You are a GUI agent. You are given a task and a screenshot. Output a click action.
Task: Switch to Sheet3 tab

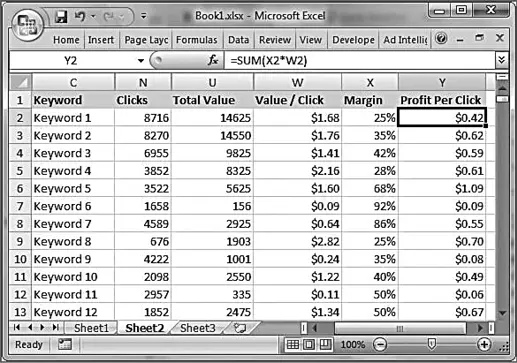tap(198, 328)
